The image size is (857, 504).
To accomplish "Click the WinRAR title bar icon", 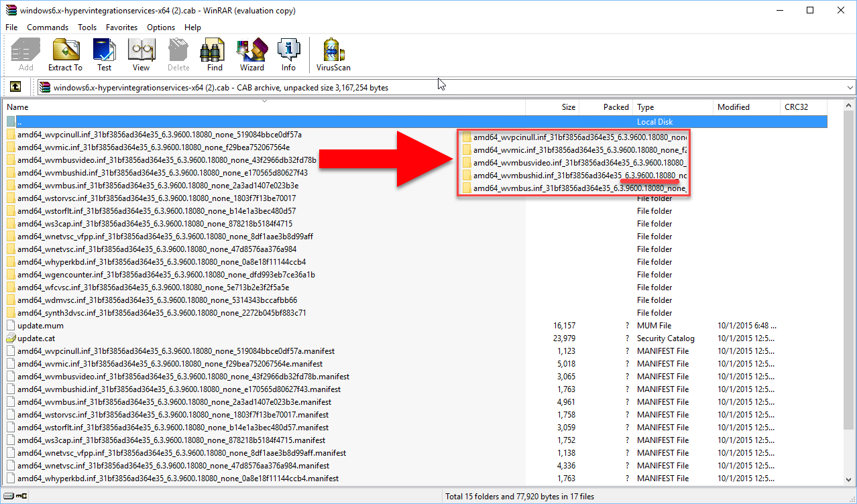I will [10, 10].
